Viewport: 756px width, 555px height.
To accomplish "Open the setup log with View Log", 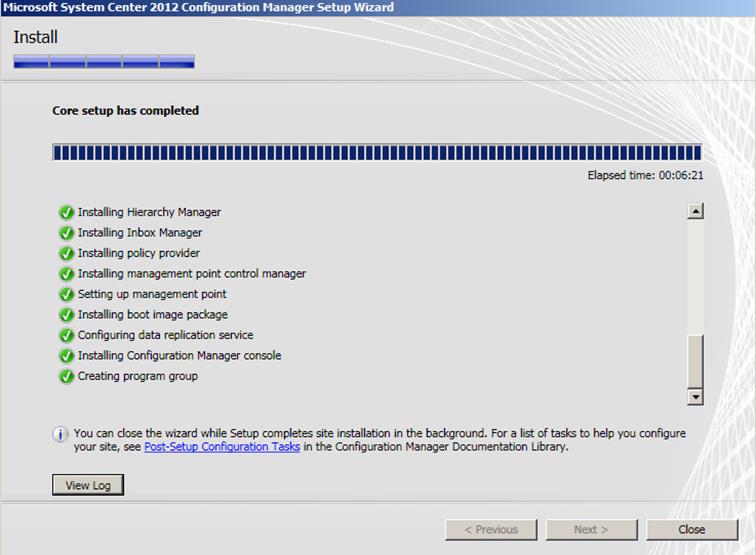I will point(88,485).
